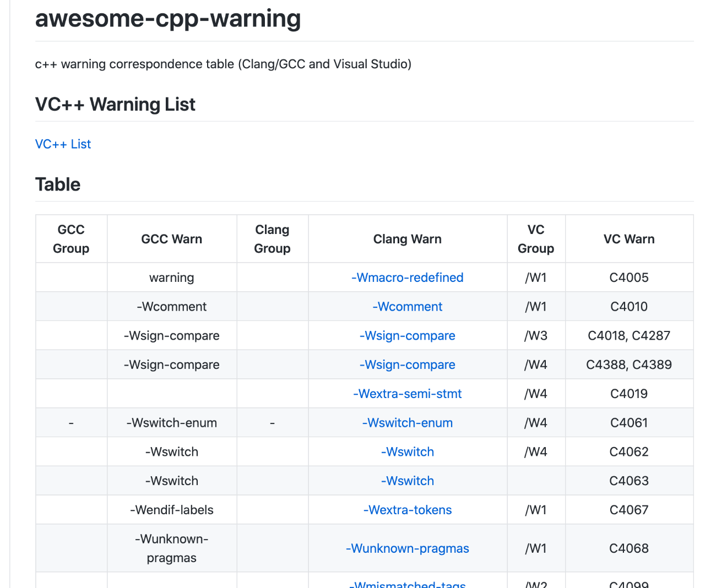716x588 pixels.
Task: Click /W4 cell in the C4062 row
Action: coord(536,452)
